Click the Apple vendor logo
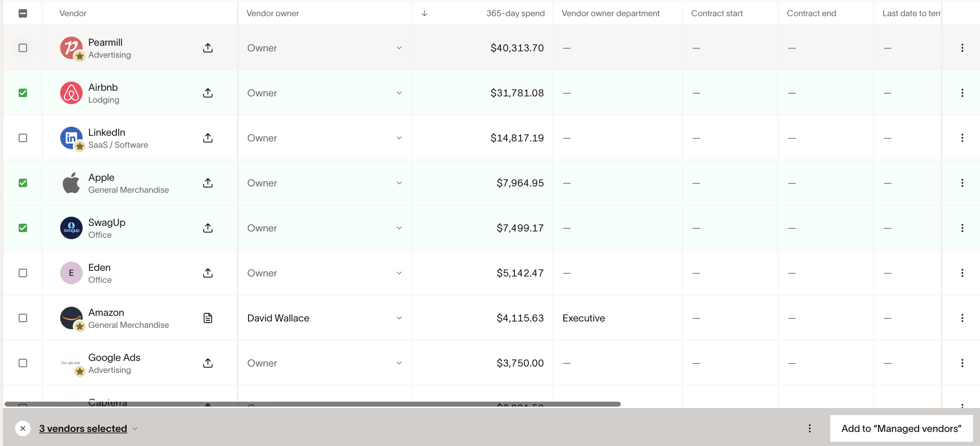 point(71,183)
